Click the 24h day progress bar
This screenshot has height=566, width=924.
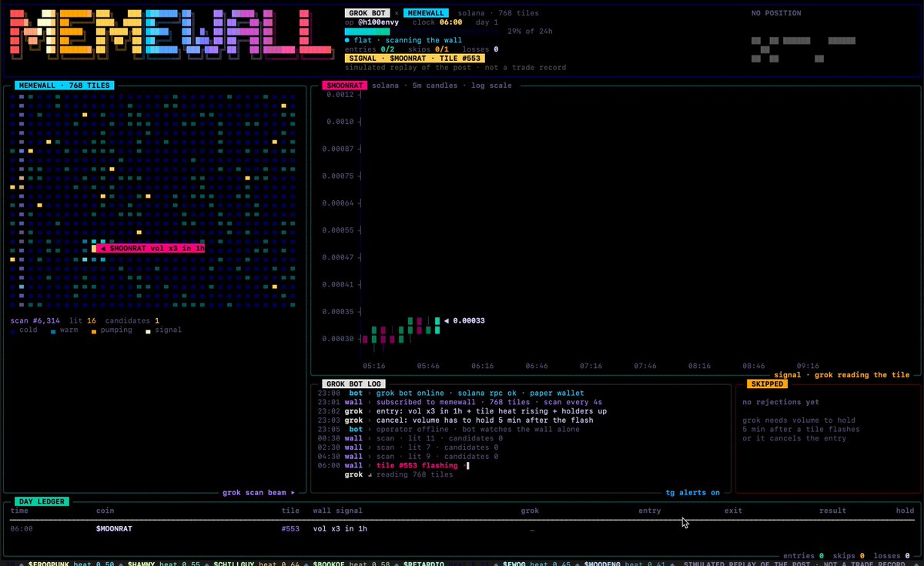pyautogui.click(x=420, y=32)
